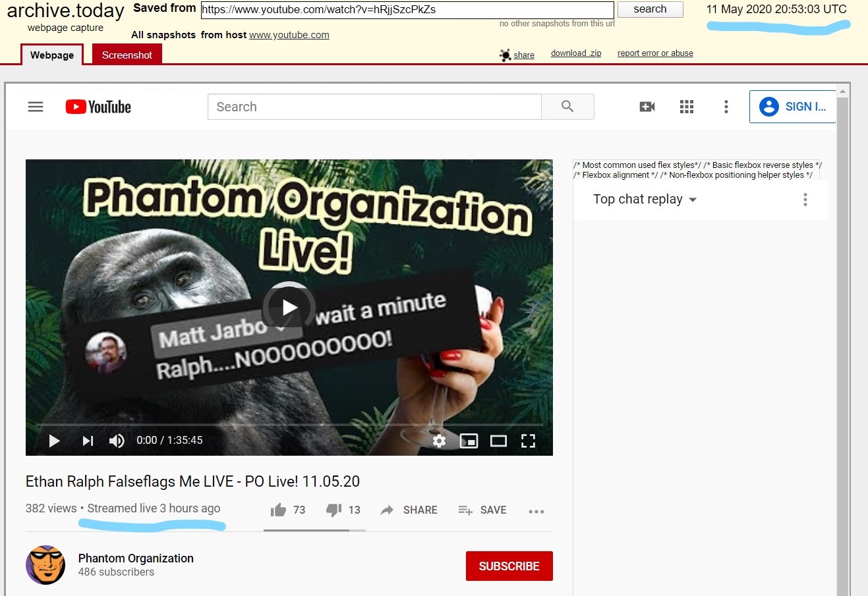
Task: Switch to the Screenshot tab
Action: (x=127, y=55)
